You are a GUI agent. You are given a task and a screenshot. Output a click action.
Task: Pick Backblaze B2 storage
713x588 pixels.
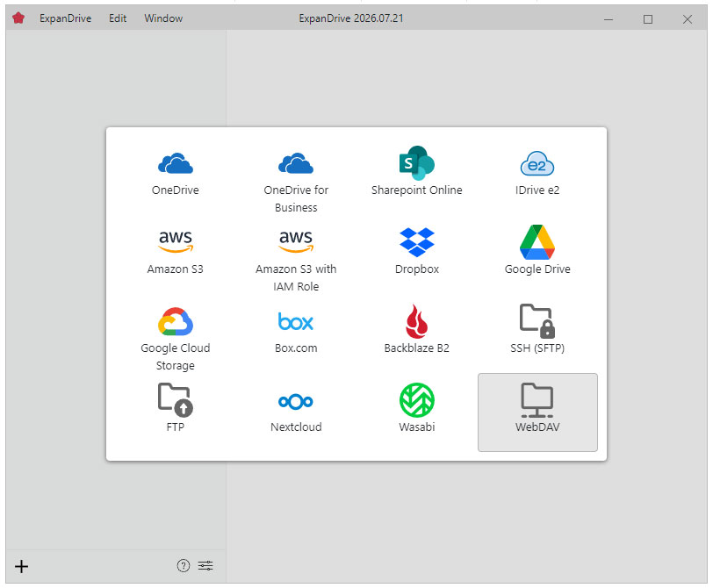click(x=416, y=333)
